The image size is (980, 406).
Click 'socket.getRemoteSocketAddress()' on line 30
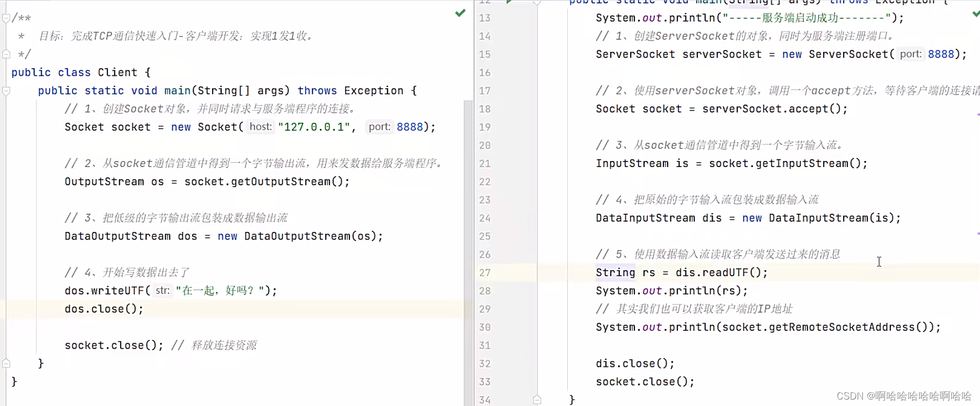(x=825, y=327)
